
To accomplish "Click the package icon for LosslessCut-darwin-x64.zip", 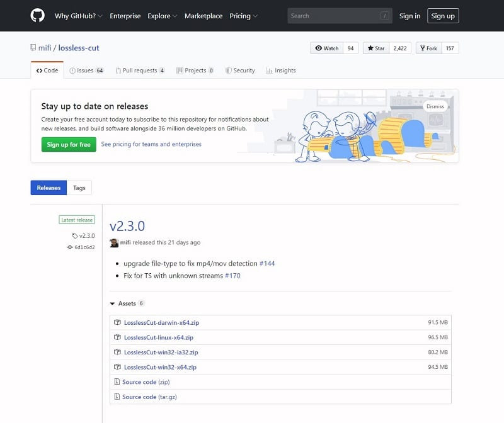I will point(117,322).
